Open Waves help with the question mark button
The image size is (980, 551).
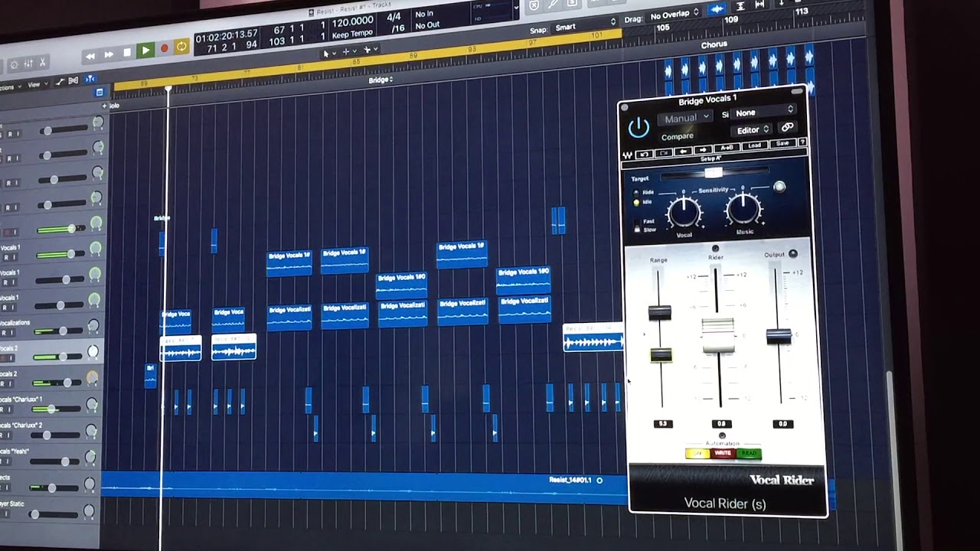click(x=802, y=142)
